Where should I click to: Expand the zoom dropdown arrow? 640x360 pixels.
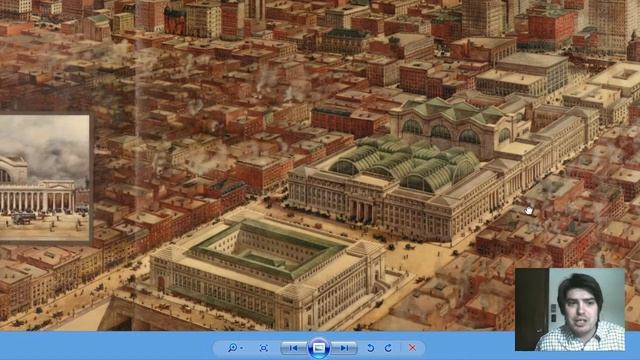[x=242, y=348]
